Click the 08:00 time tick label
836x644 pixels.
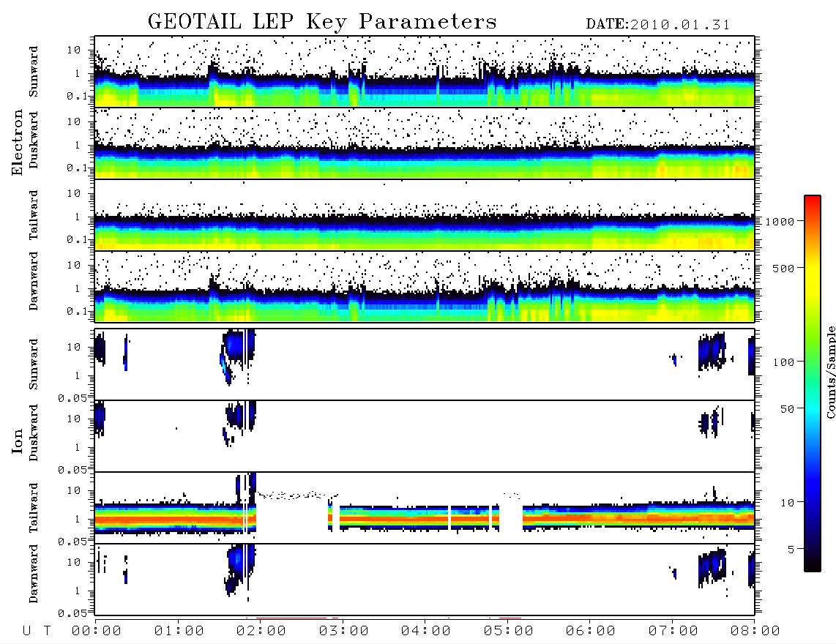tap(755, 632)
